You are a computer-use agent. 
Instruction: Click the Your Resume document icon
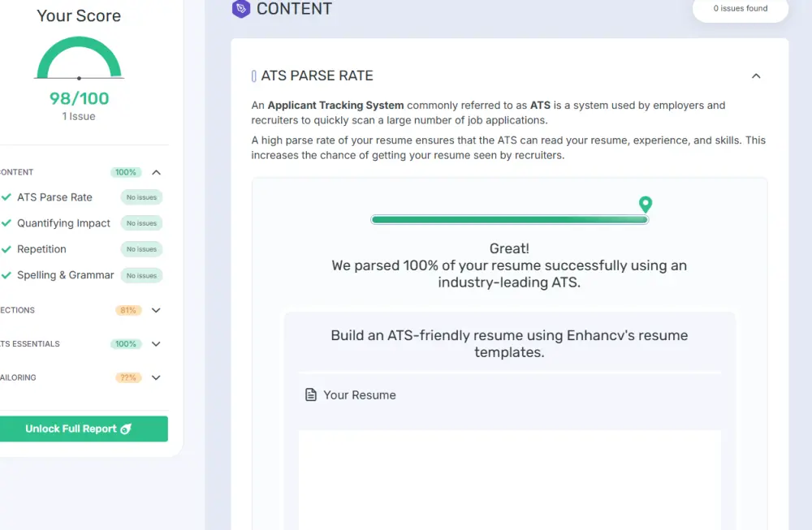[x=311, y=395]
